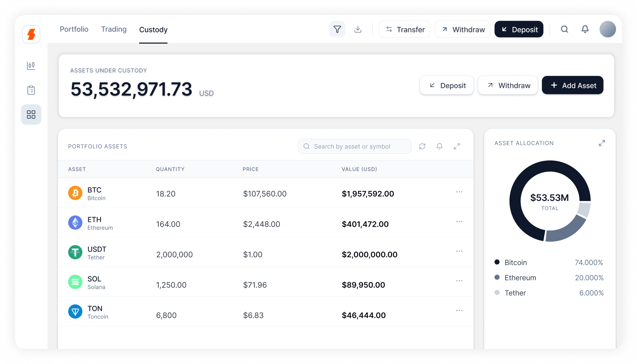The width and height of the screenshot is (637, 364).
Task: Click Deposit in Assets Under Custody card
Action: [x=447, y=85]
